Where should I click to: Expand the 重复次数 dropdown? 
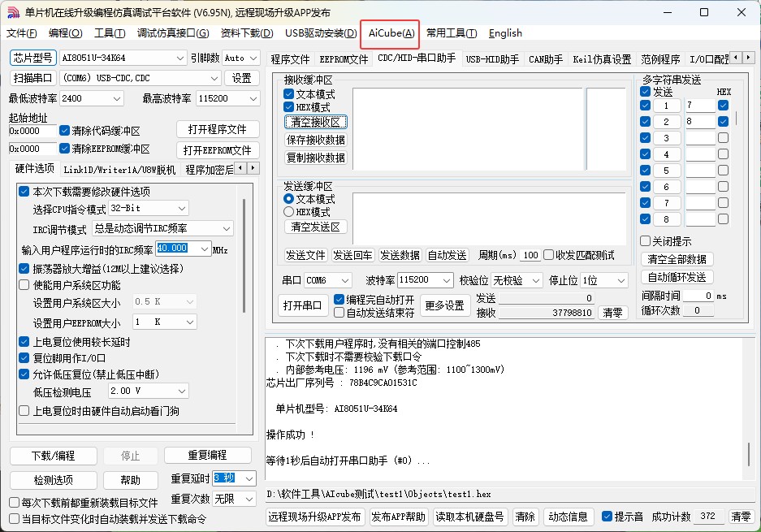(x=249, y=499)
